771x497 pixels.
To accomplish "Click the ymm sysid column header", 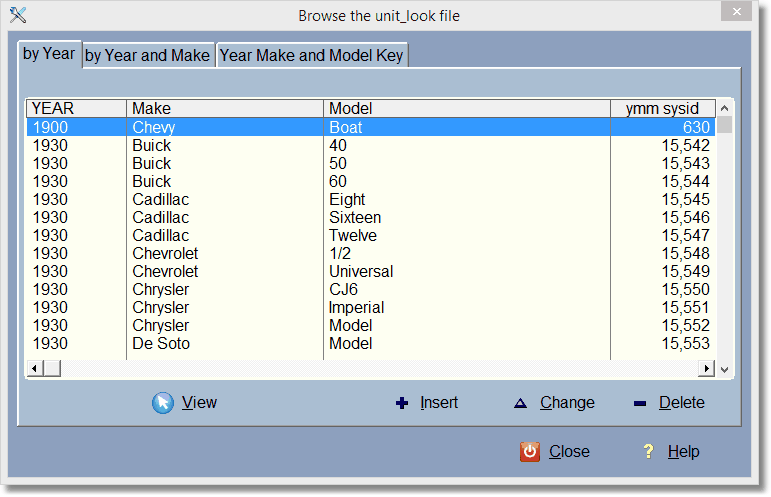I will click(x=662, y=108).
